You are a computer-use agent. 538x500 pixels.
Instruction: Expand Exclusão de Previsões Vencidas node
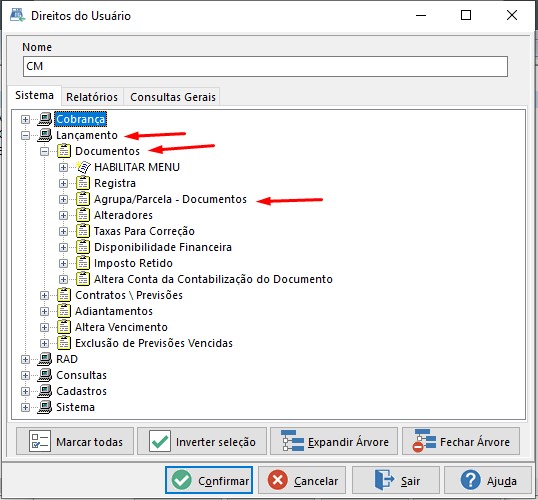(x=44, y=344)
